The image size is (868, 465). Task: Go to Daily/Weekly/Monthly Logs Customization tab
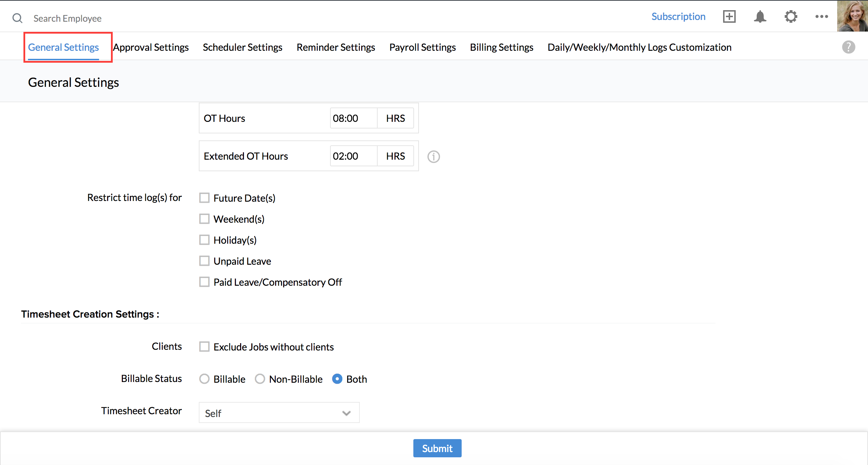pyautogui.click(x=639, y=47)
